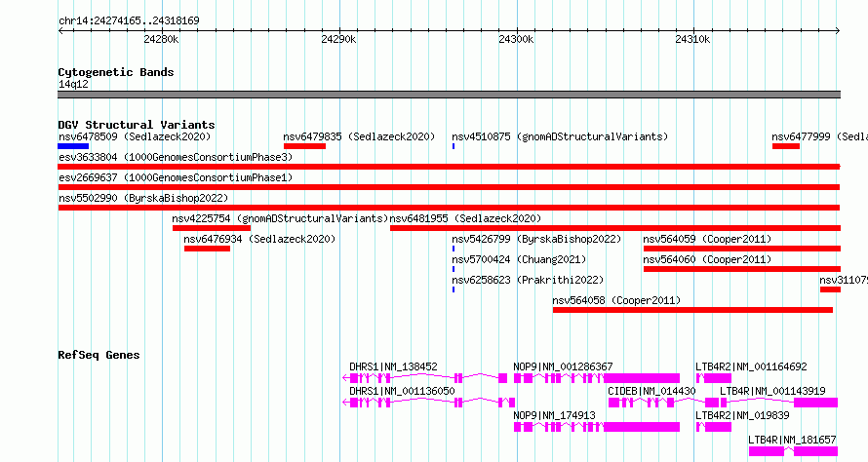This screenshot has height=462, width=868.
Task: Open the nsv6481955 (Sedlazeck2020) label
Action: pyautogui.click(x=465, y=218)
